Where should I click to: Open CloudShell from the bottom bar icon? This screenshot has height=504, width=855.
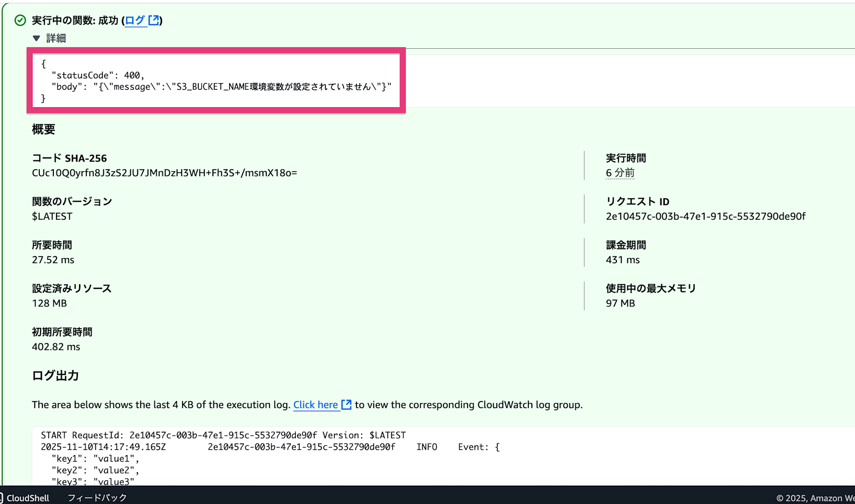click(4, 498)
